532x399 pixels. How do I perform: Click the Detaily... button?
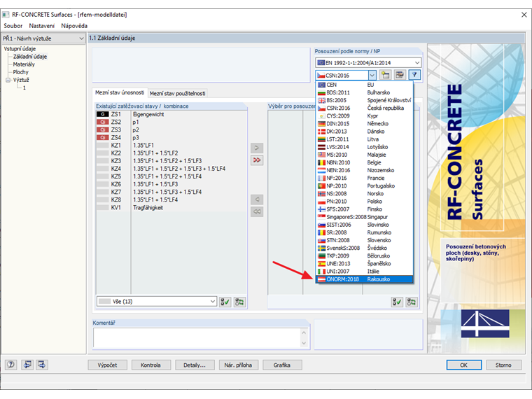195,365
